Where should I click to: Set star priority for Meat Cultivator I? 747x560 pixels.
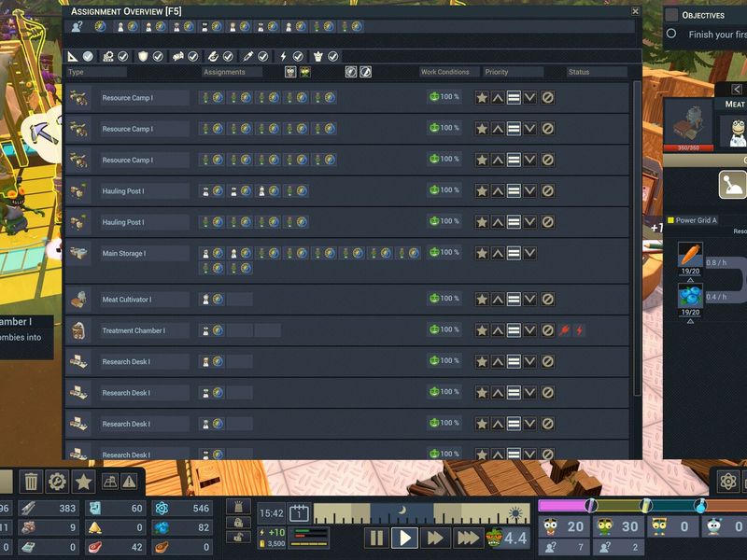[x=482, y=300]
